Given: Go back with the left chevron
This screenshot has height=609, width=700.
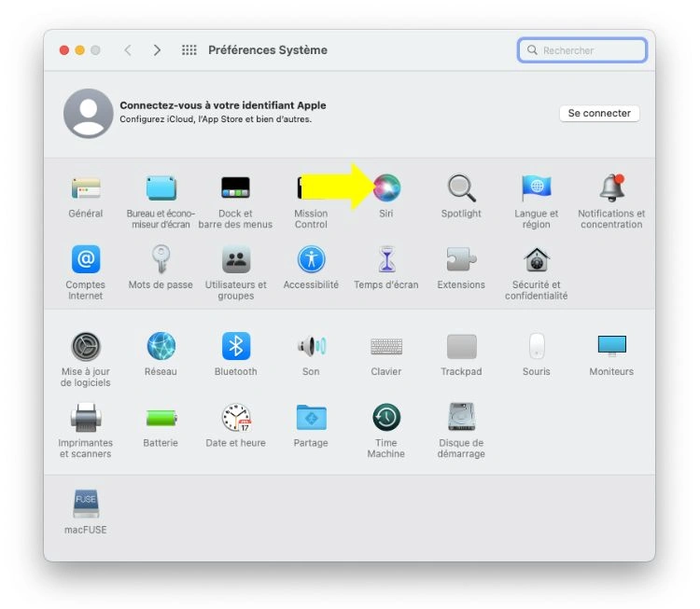Looking at the screenshot, I should 128,50.
